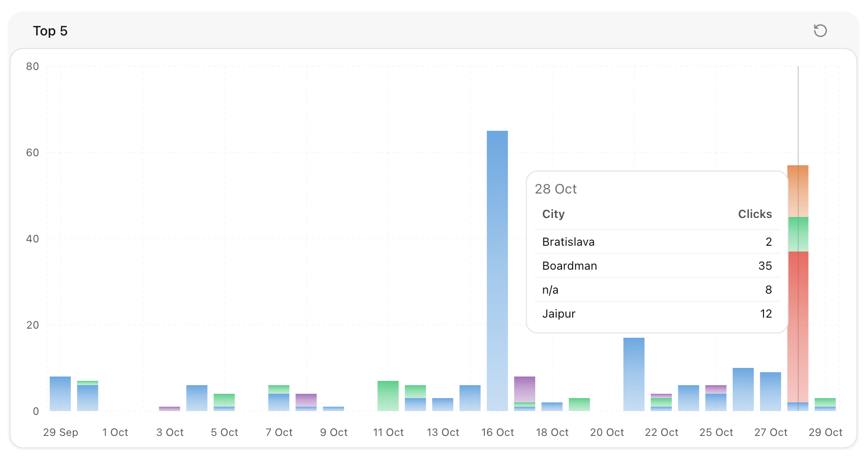Click the "5 Oct" x-axis label
Image resolution: width=868 pixels, height=457 pixels.
pos(224,433)
